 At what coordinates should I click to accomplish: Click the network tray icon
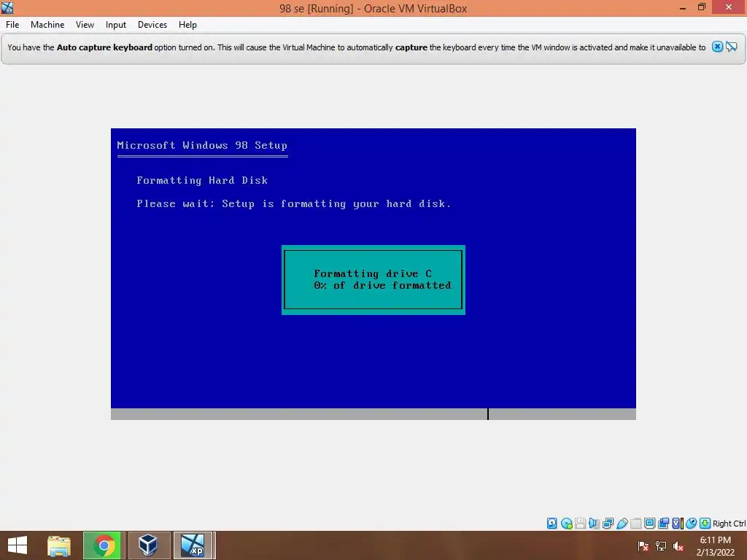coord(661,546)
